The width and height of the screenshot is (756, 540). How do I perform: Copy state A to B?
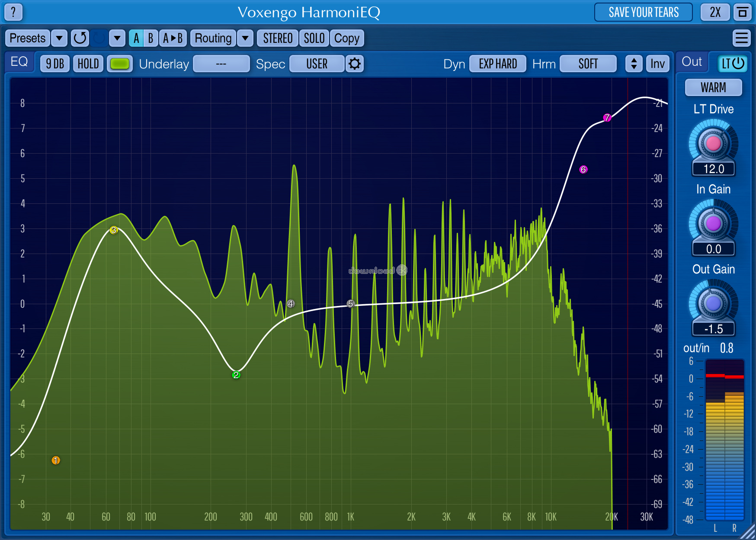click(x=173, y=38)
